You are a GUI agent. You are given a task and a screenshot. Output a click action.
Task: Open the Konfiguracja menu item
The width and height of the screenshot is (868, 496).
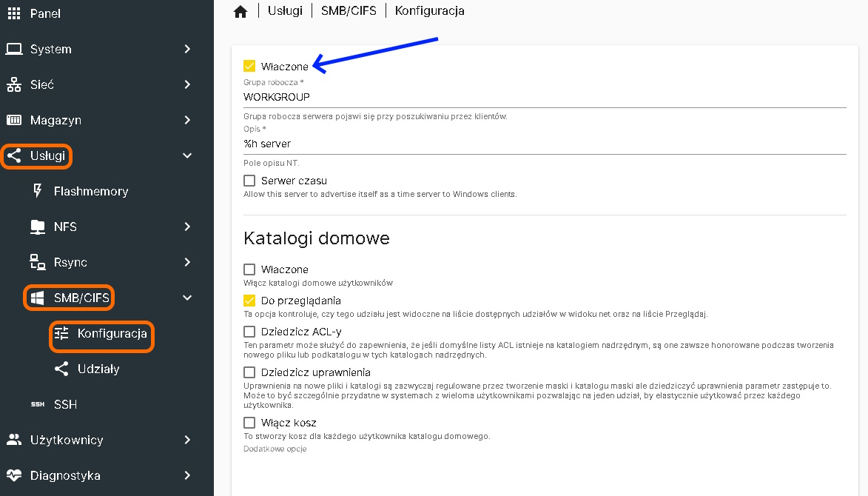pos(111,333)
